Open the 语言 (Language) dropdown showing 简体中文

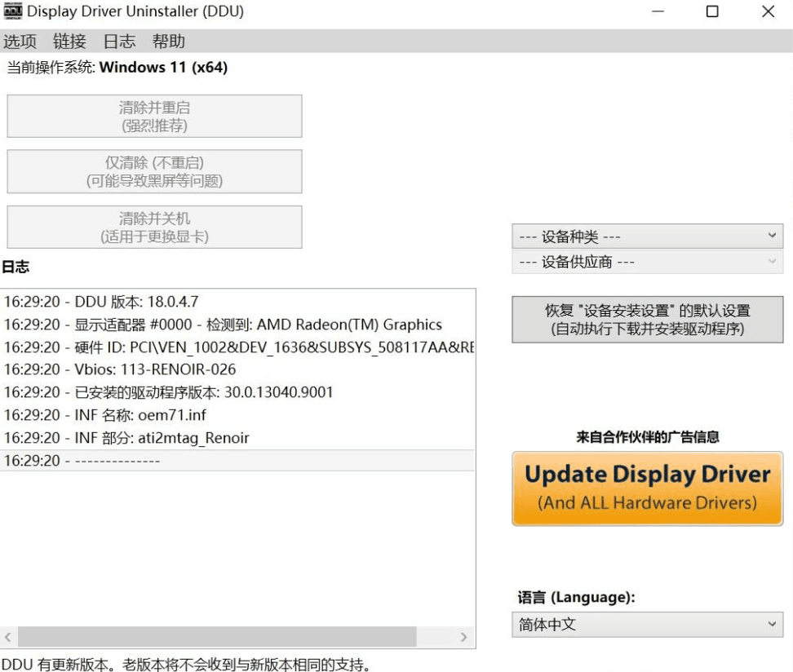647,625
